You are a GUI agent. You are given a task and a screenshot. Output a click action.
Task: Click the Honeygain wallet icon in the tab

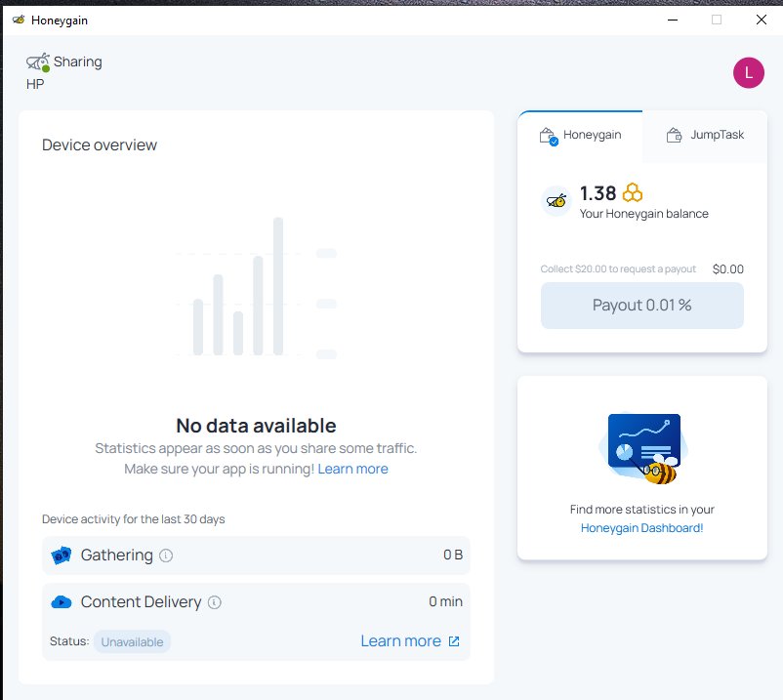pyautogui.click(x=549, y=136)
